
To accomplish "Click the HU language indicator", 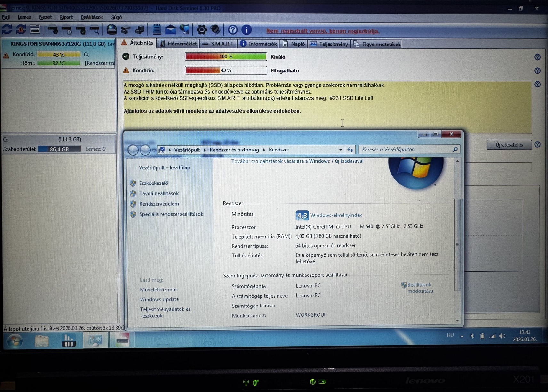I will pyautogui.click(x=450, y=335).
